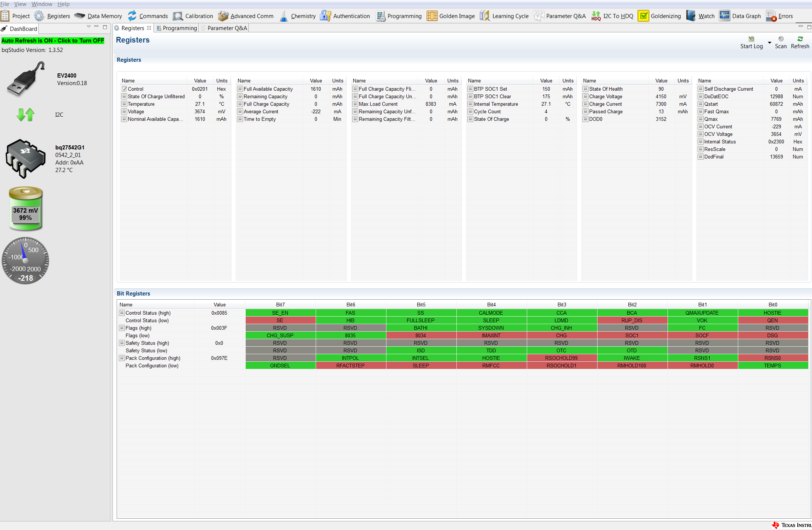The image size is (812, 530).
Task: Click the TEMPS bit cell
Action: (772, 366)
